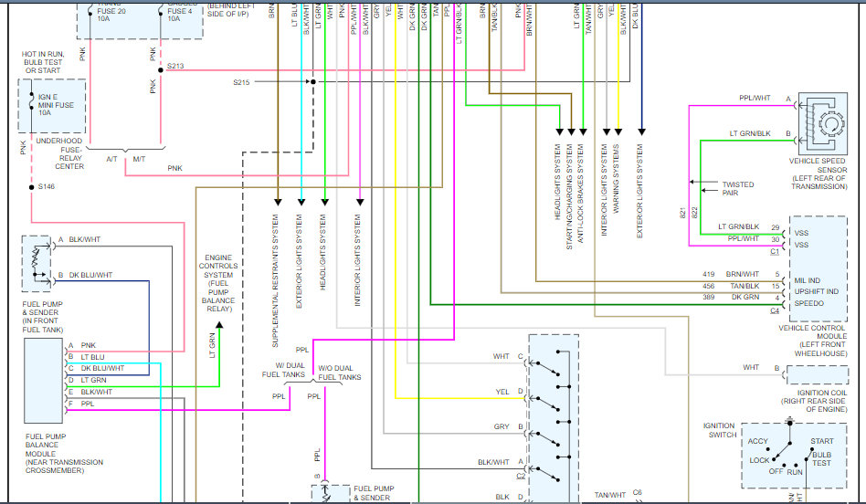The height and width of the screenshot is (504, 866).
Task: Click the S213 splice dot
Action: tap(161, 70)
